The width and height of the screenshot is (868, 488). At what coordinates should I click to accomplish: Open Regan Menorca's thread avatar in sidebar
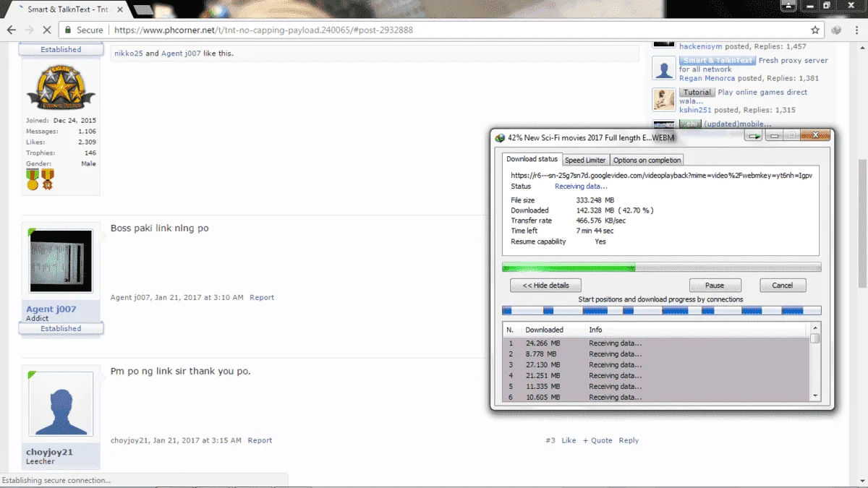tap(663, 68)
